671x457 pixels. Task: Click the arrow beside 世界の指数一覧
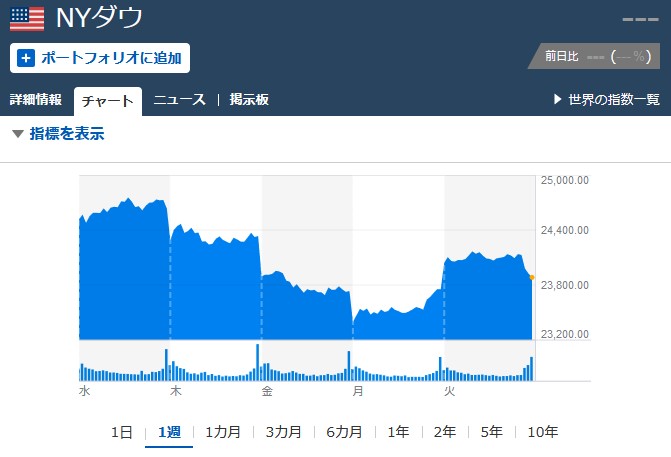pyautogui.click(x=558, y=100)
